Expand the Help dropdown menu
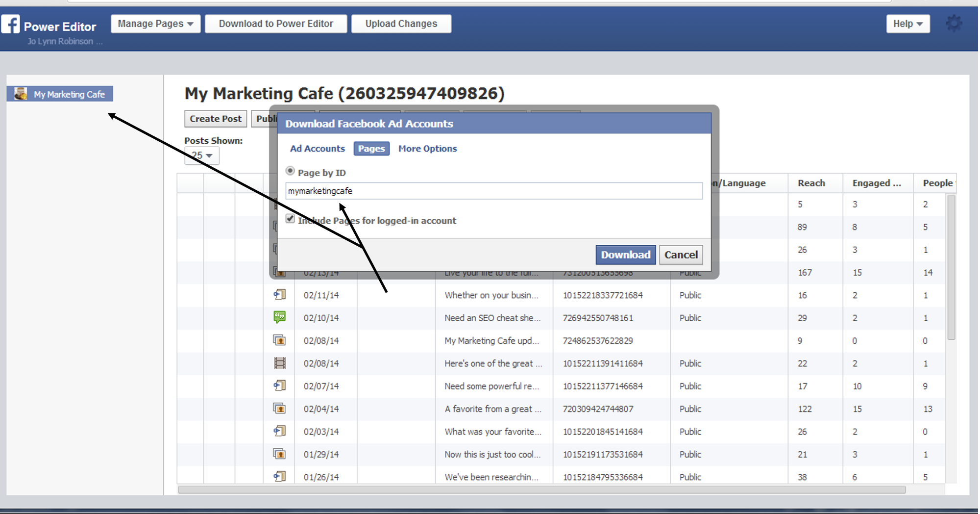Screen dimensions: 980x514 (x=908, y=24)
